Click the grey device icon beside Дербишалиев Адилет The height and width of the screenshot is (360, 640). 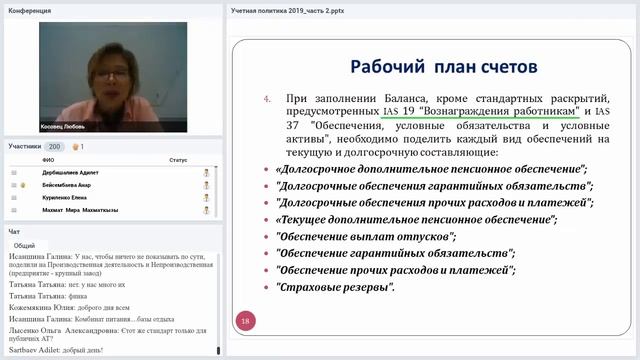pyautogui.click(x=14, y=173)
